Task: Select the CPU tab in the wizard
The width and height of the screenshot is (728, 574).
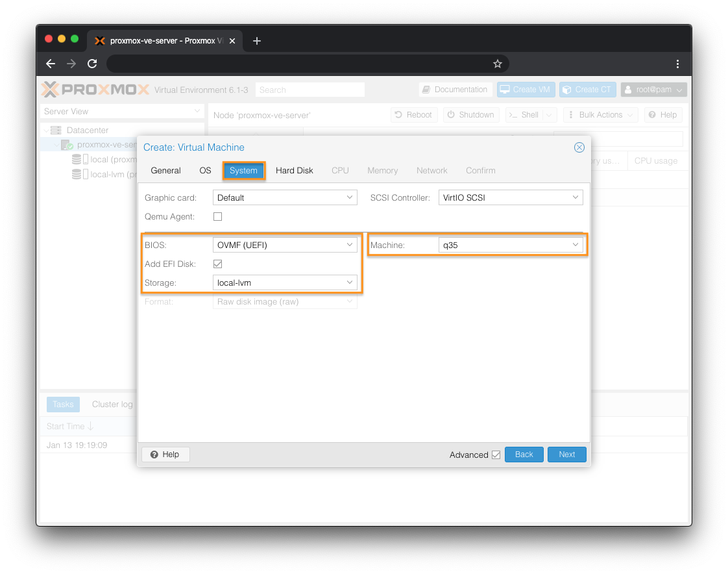Action: pyautogui.click(x=340, y=171)
